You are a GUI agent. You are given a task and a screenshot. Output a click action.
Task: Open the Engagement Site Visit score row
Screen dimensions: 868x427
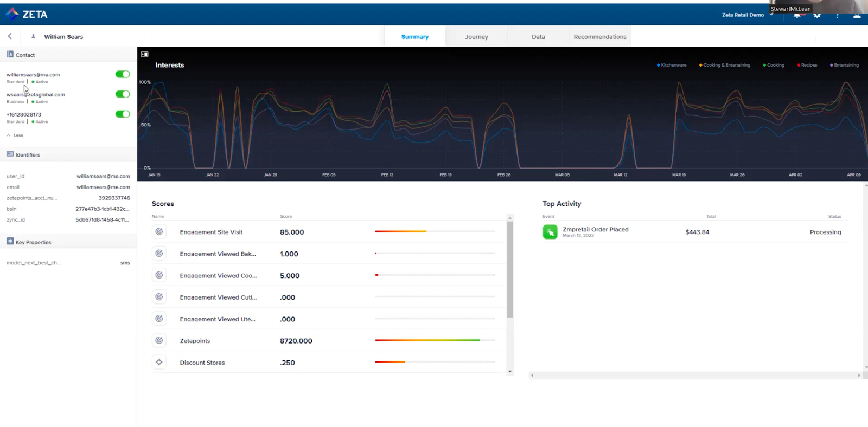[329, 232]
